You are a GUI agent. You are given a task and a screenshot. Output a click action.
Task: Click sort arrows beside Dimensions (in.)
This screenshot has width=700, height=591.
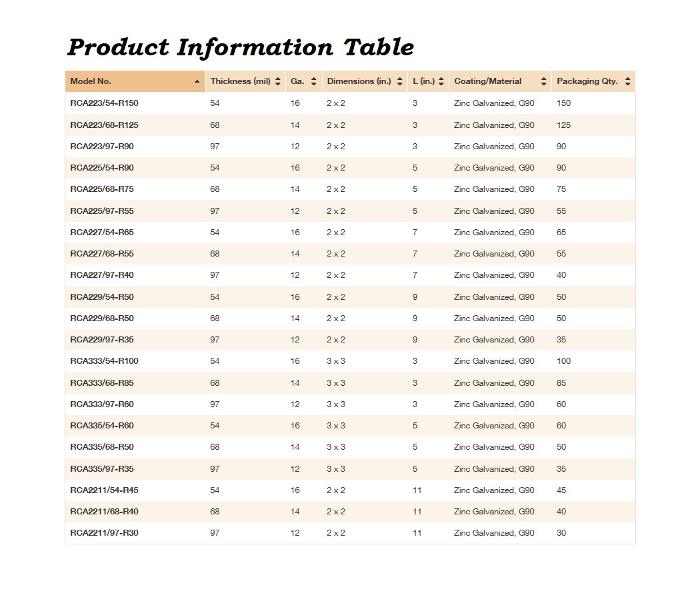coord(399,81)
